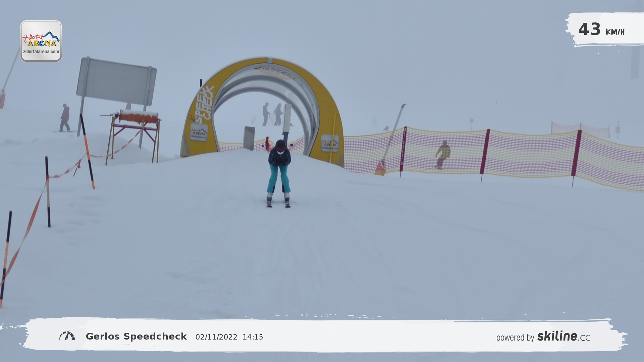Click the orange roller on pink stand

pos(138,117)
